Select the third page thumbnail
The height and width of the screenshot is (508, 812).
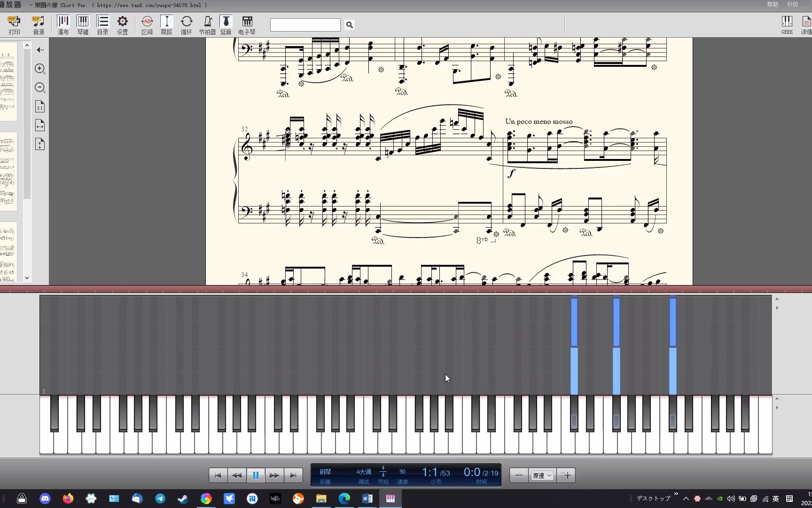pos(8,252)
